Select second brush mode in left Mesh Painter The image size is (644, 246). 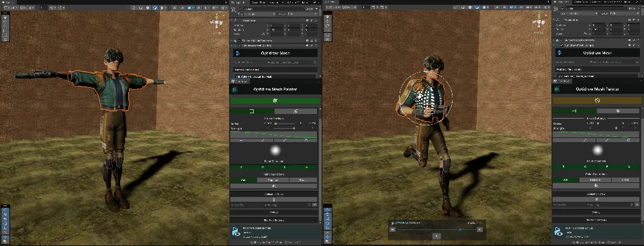point(295,111)
